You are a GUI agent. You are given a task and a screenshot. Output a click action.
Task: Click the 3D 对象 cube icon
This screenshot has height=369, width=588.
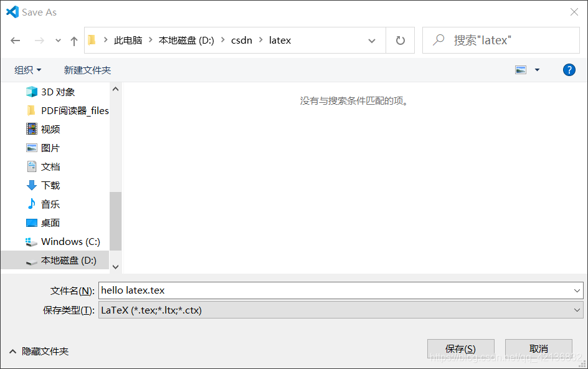pos(32,92)
